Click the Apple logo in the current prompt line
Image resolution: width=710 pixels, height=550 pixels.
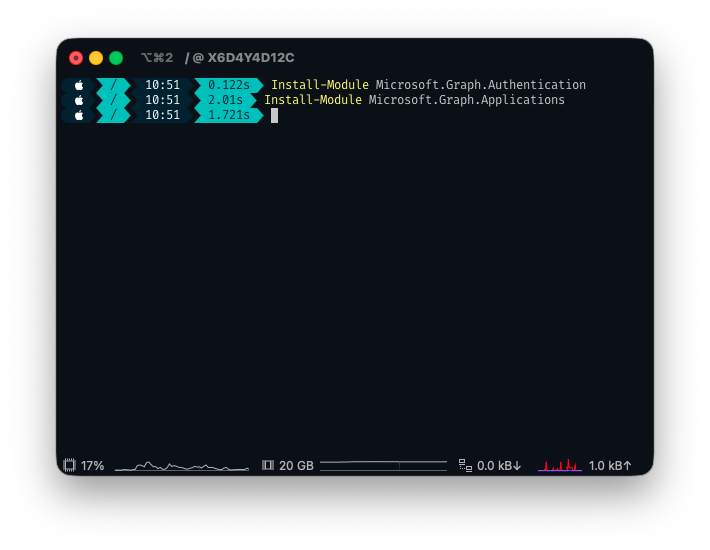click(x=79, y=115)
